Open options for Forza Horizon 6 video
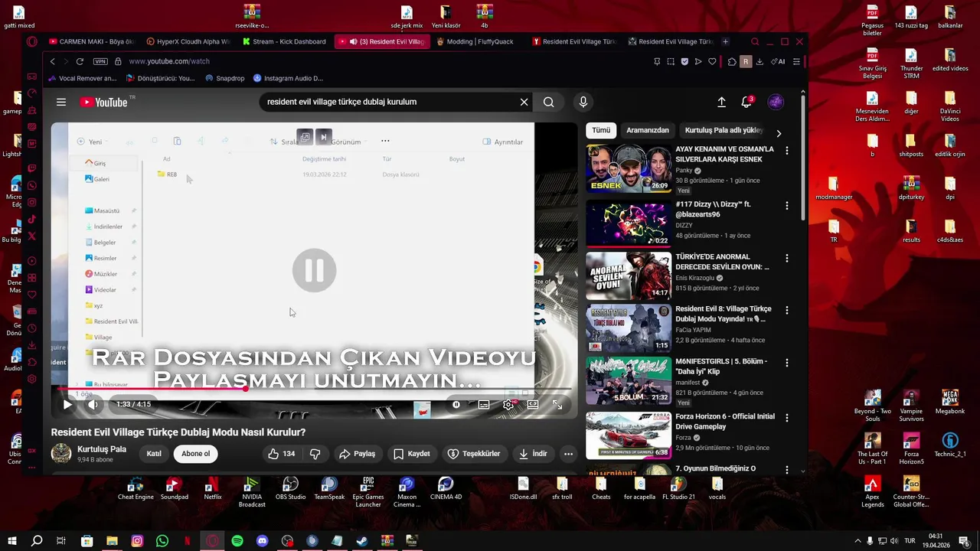 pyautogui.click(x=786, y=419)
